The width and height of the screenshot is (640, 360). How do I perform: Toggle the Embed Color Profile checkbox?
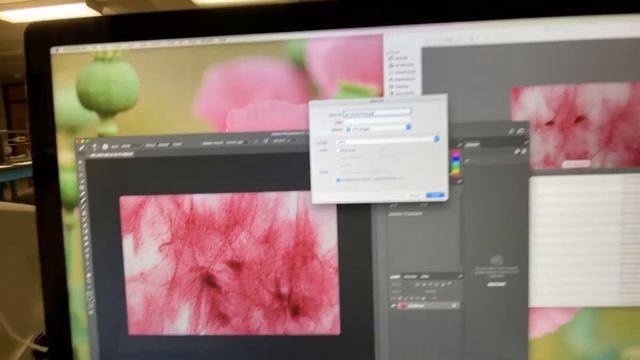click(x=338, y=180)
